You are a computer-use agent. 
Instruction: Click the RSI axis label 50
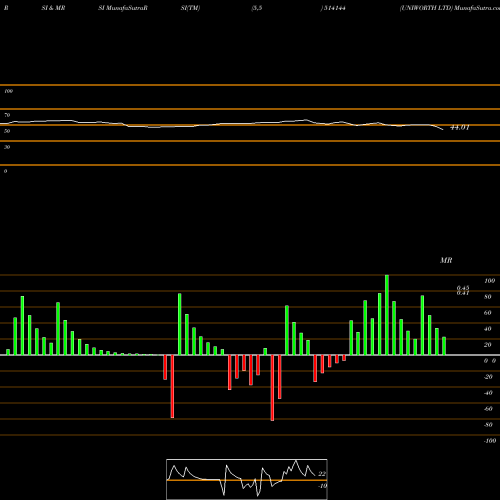[7, 131]
